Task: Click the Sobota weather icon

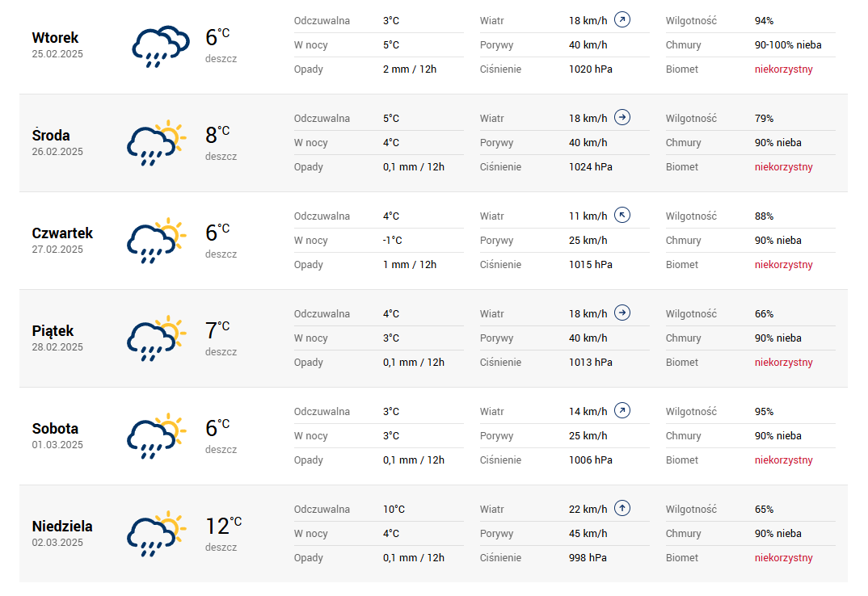Action: (x=155, y=437)
